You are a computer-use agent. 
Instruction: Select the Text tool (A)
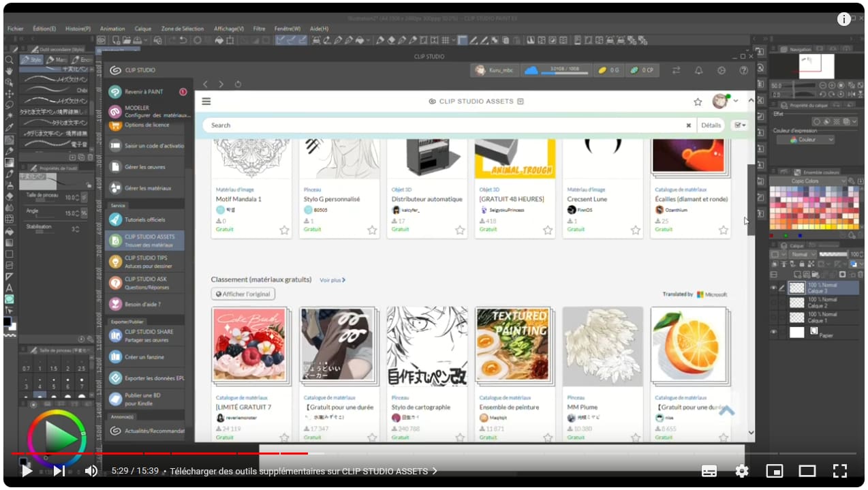tap(10, 288)
